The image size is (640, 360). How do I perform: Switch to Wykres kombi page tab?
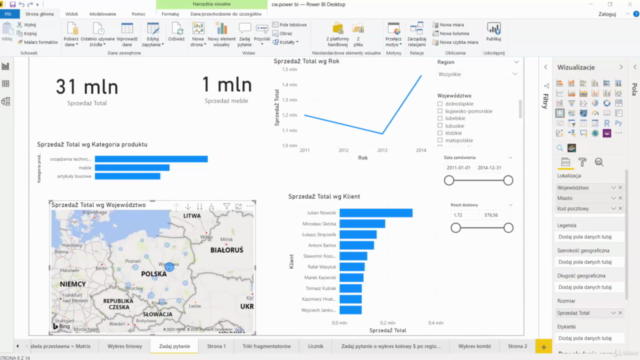click(474, 346)
